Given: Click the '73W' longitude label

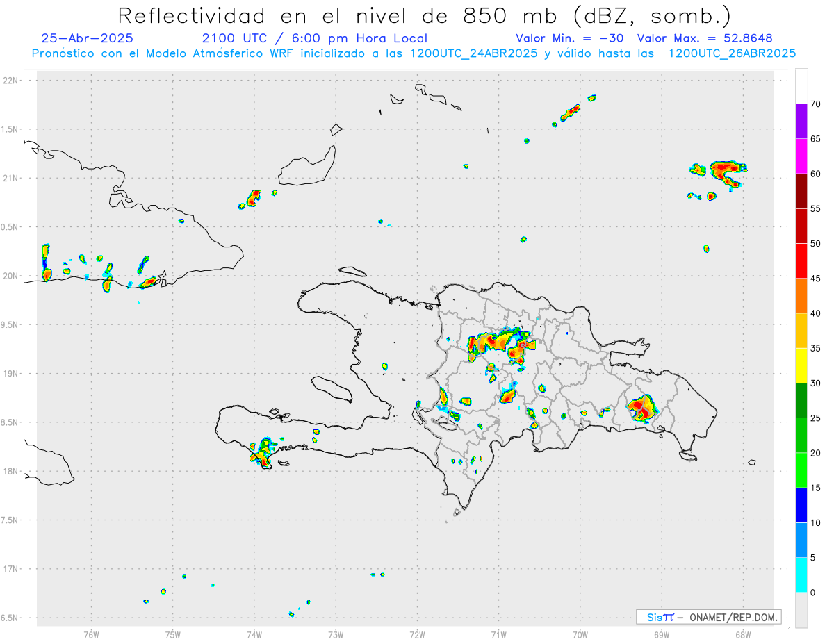Looking at the screenshot, I should click(x=336, y=634).
